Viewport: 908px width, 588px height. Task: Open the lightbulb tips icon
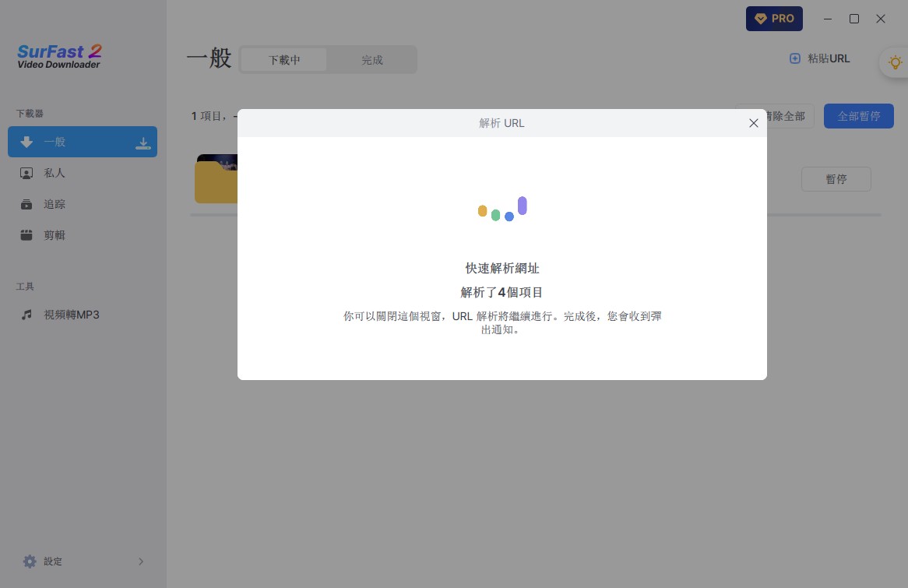point(896,62)
